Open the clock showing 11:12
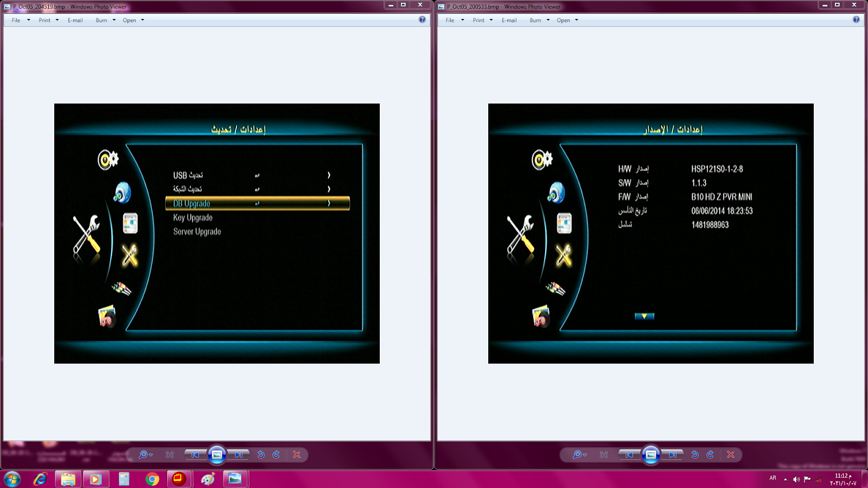The width and height of the screenshot is (868, 488). click(x=843, y=479)
